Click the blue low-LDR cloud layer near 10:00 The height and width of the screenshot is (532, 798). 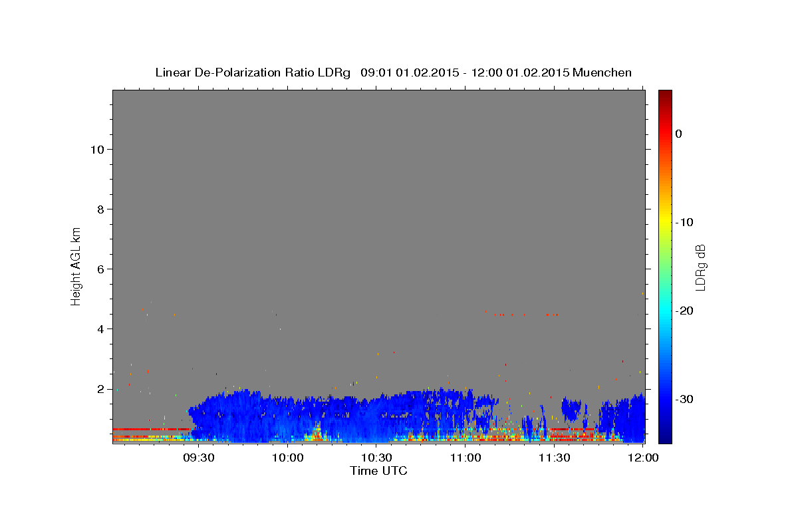coord(288,419)
